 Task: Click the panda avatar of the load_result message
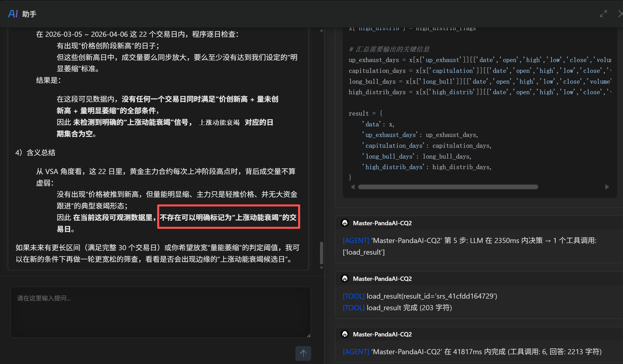pyautogui.click(x=345, y=279)
